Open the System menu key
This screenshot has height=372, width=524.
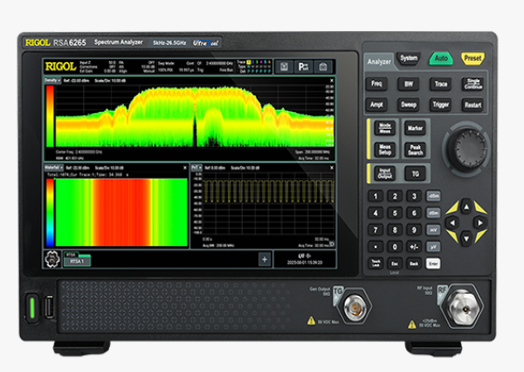pyautogui.click(x=409, y=58)
